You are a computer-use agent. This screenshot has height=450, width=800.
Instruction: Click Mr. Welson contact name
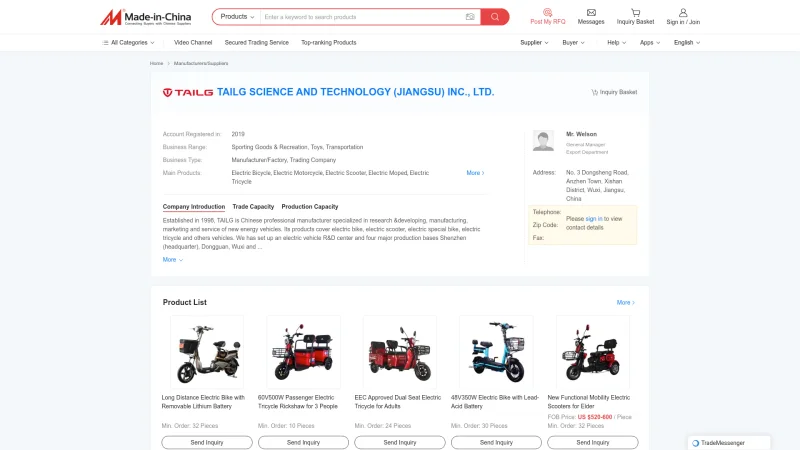pyautogui.click(x=581, y=134)
